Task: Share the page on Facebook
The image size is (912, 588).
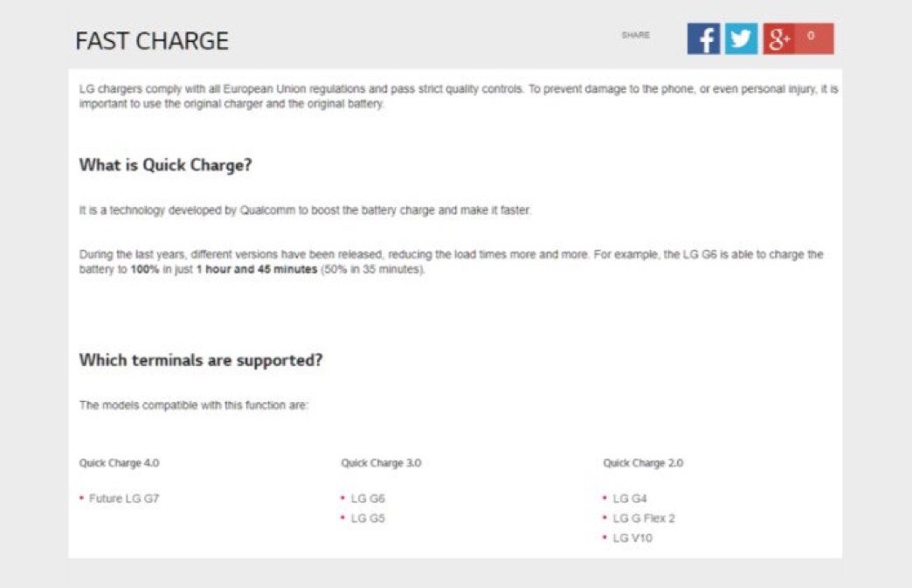Action: [703, 38]
